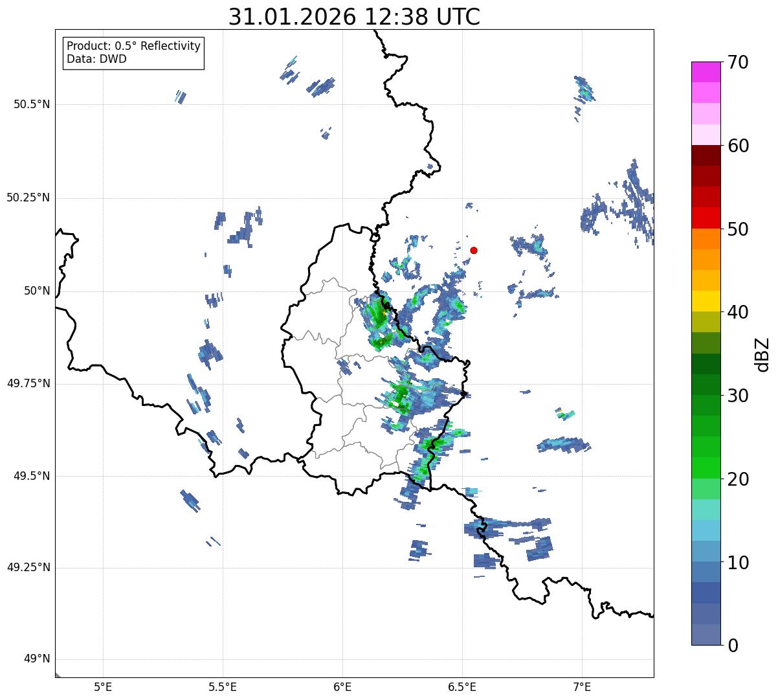Click the 49.25°N latitude label
Viewport: 778px width, 700px height.
tap(28, 567)
